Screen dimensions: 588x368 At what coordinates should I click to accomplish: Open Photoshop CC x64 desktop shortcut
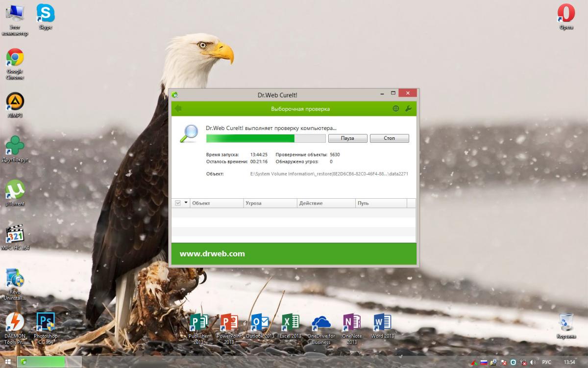coord(46,328)
